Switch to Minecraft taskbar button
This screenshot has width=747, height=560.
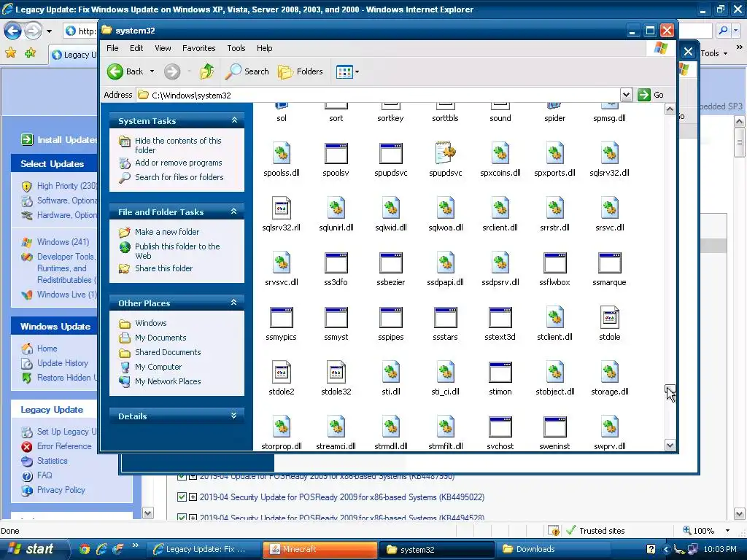[x=320, y=550]
